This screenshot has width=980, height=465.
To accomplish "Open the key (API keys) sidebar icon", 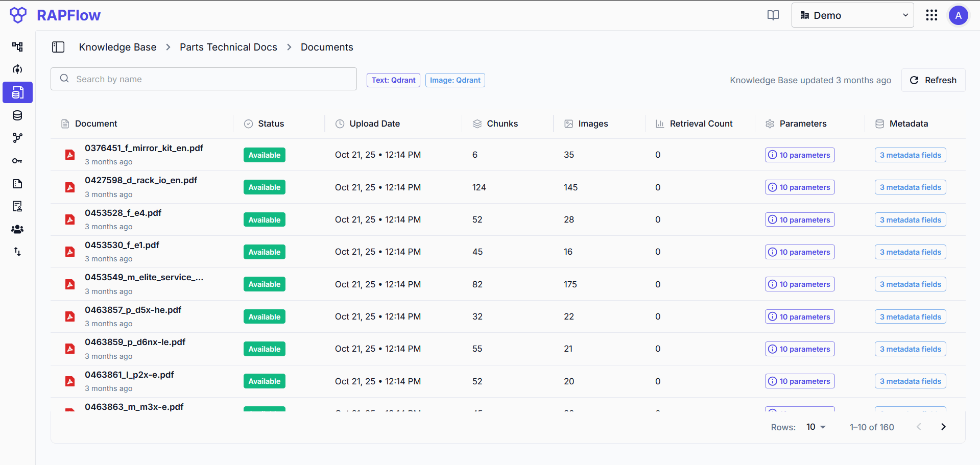I will [17, 161].
